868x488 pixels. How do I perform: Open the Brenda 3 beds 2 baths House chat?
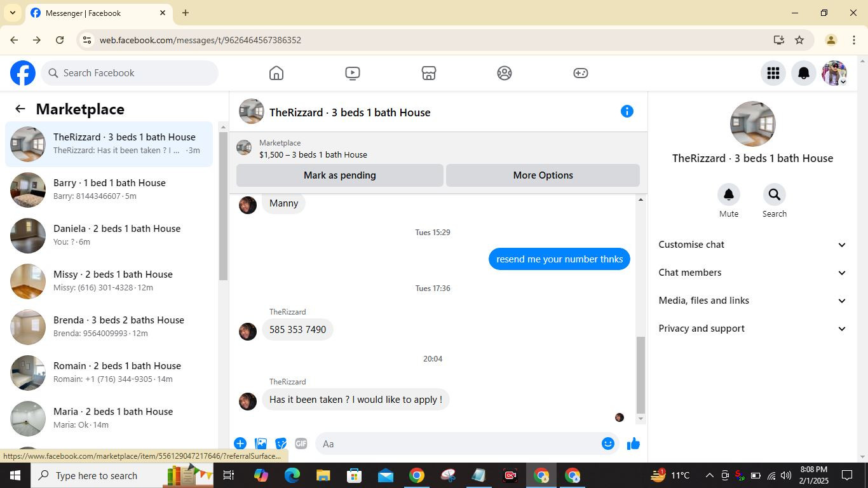(109, 327)
